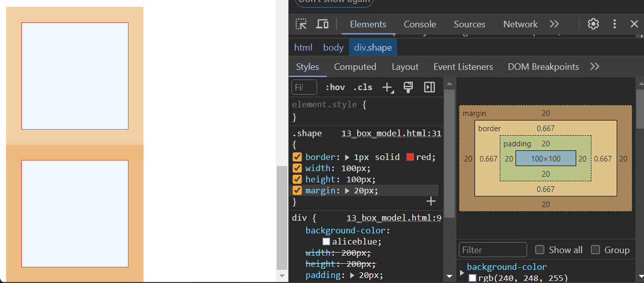Click the first aliceblue box on page
The height and width of the screenshot is (283, 644).
point(75,76)
